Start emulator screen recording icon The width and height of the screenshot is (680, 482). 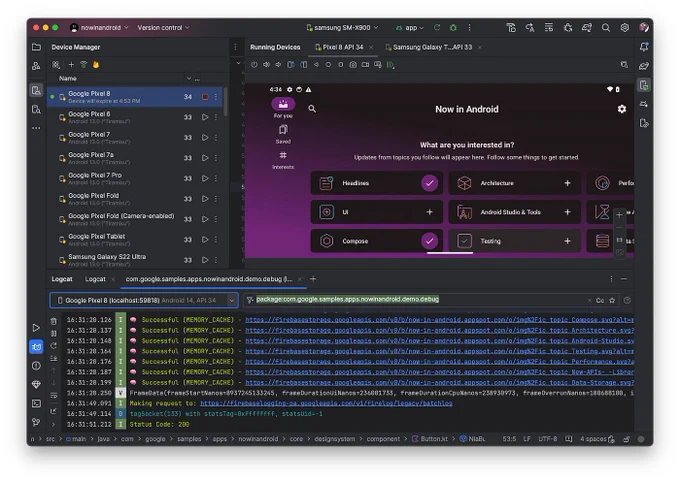pyautogui.click(x=365, y=65)
